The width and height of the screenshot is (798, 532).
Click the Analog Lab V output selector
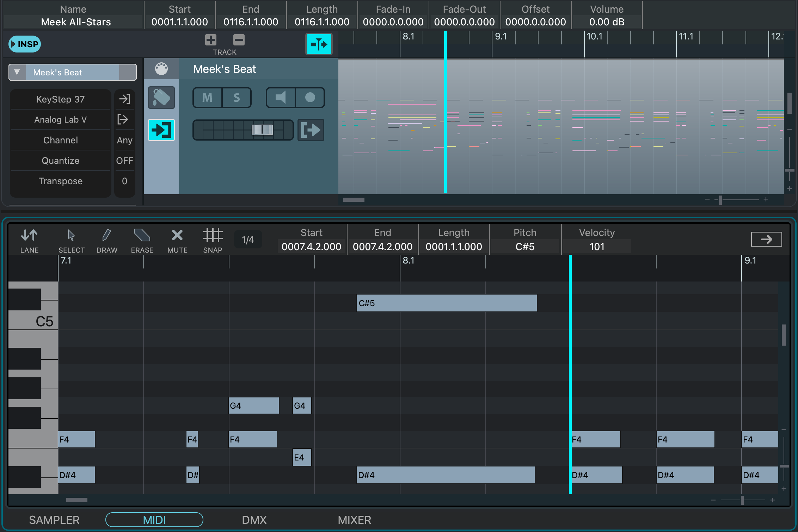coord(60,120)
